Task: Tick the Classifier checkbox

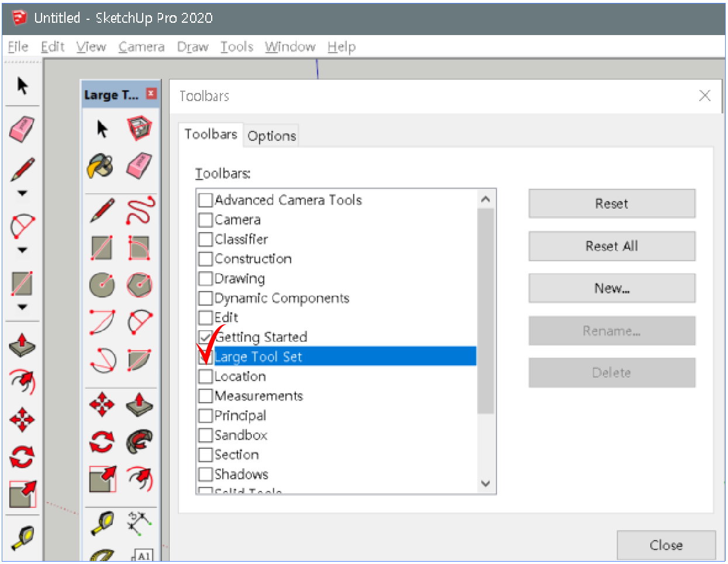Action: [x=205, y=240]
